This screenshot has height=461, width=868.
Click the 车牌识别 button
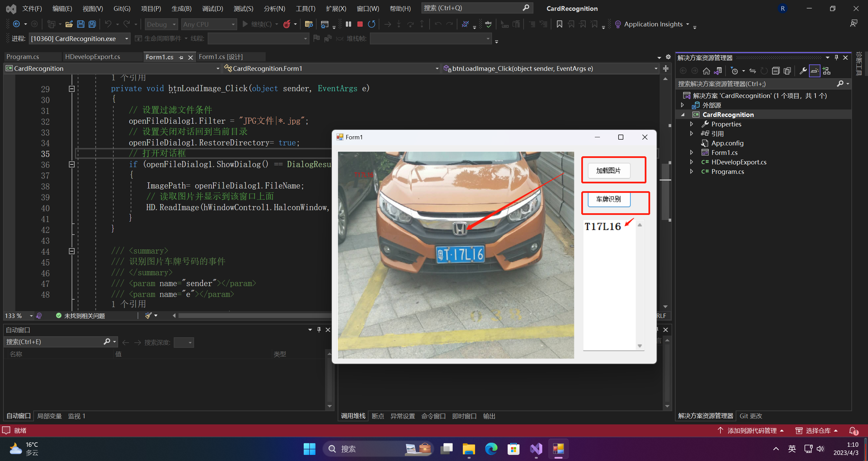[609, 199]
